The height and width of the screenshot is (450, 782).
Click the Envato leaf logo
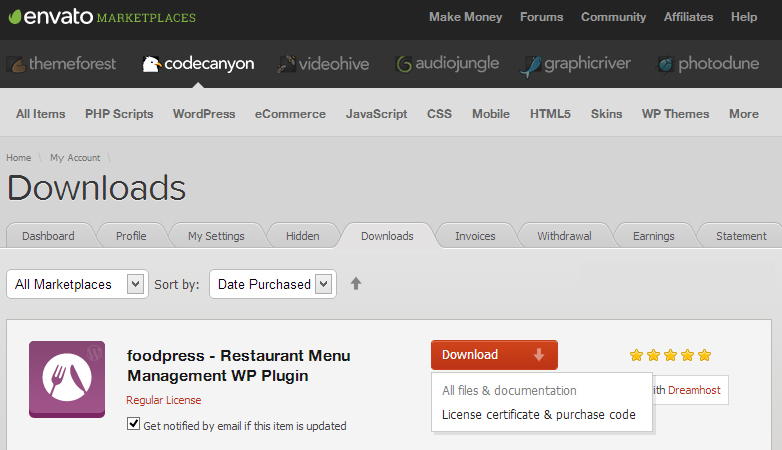tap(15, 17)
